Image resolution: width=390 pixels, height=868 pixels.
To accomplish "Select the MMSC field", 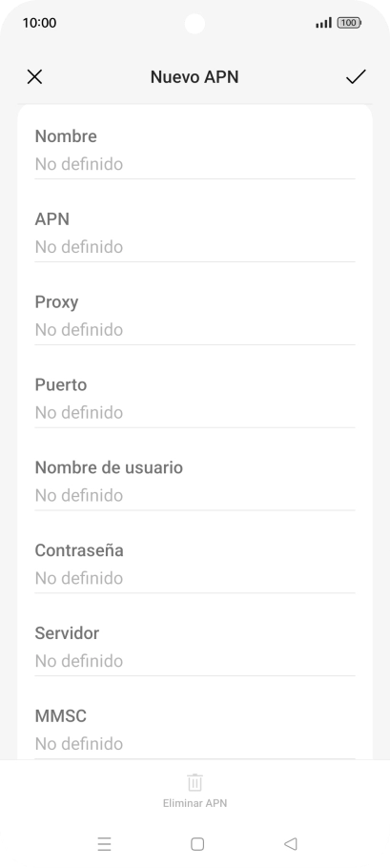I will click(195, 730).
